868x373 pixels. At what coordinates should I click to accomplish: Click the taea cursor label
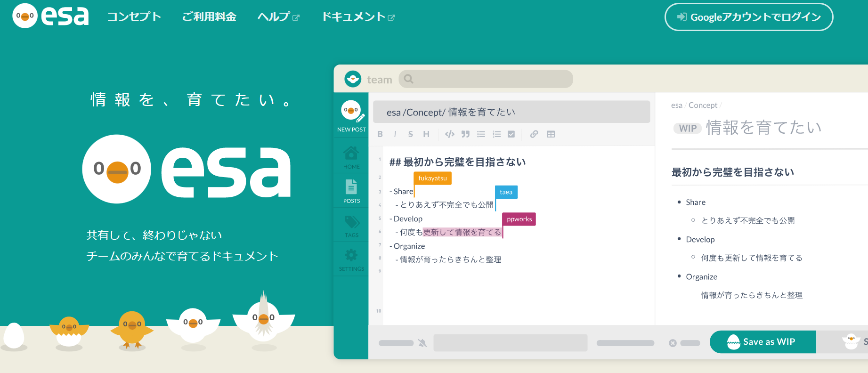506,192
